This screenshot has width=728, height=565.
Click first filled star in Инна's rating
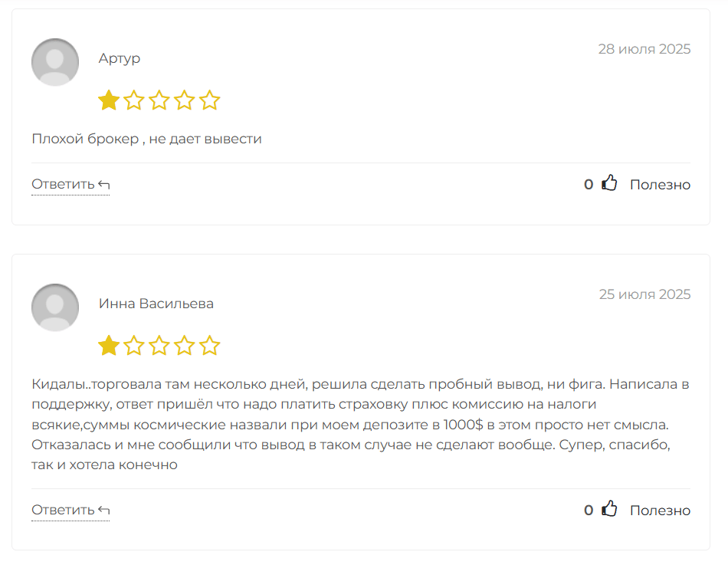click(109, 345)
